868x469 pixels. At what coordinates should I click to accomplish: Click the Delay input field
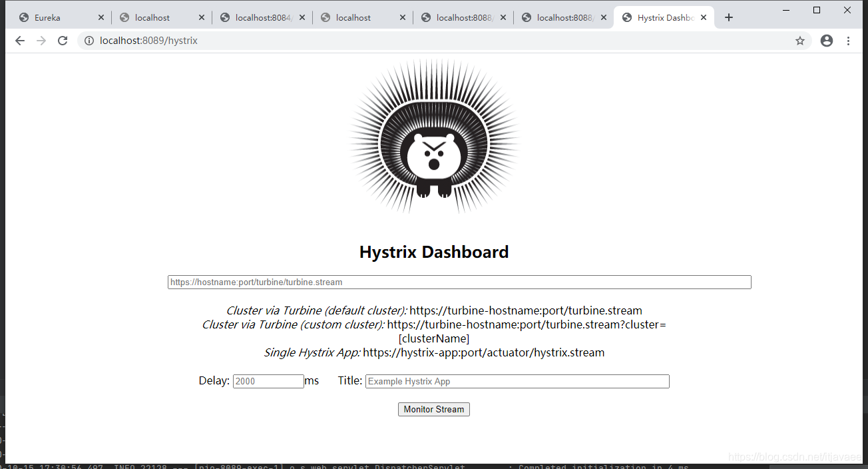pos(268,381)
